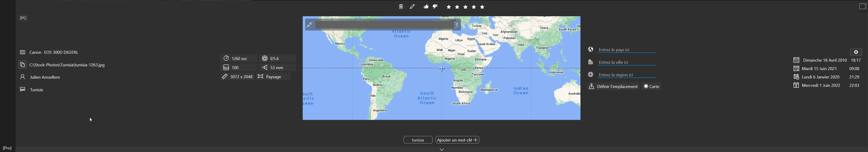This screenshot has height=152, width=868.
Task: Focus the 'Entrez la ville ici' field
Action: point(627,62)
